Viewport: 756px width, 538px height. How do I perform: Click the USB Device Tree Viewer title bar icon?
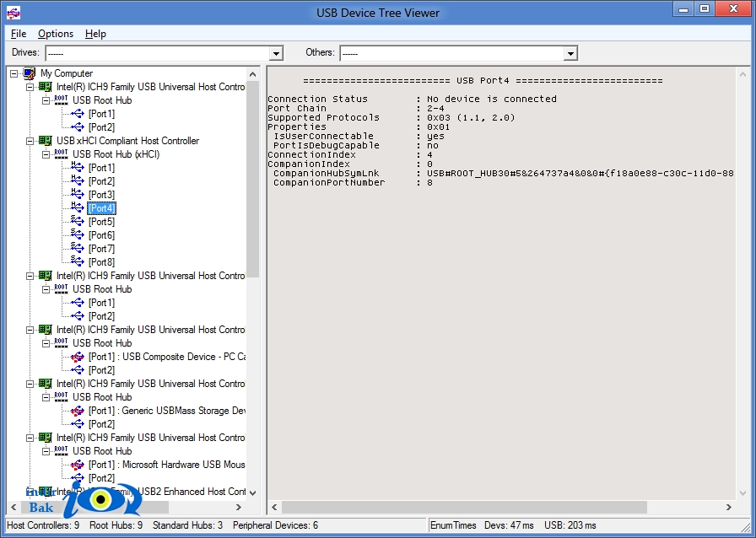point(13,12)
